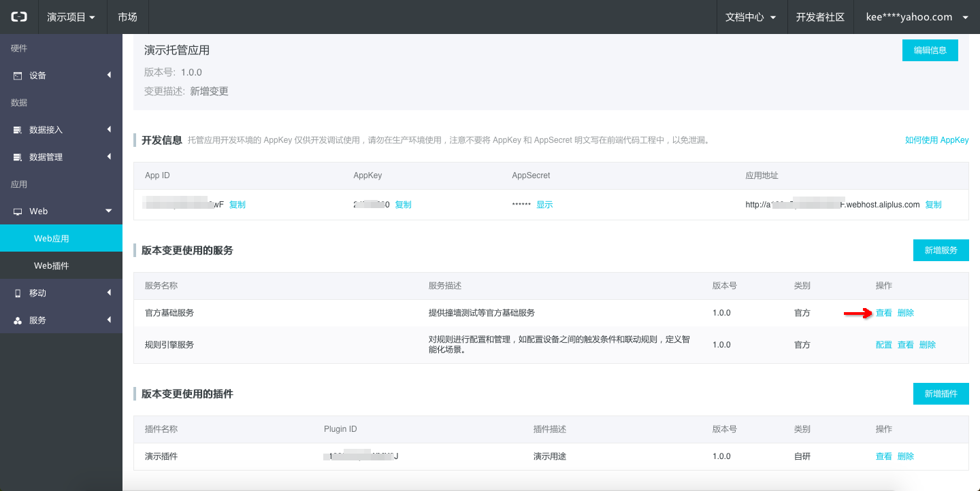
Task: Open the 移动 sidebar menu item
Action: click(x=61, y=293)
